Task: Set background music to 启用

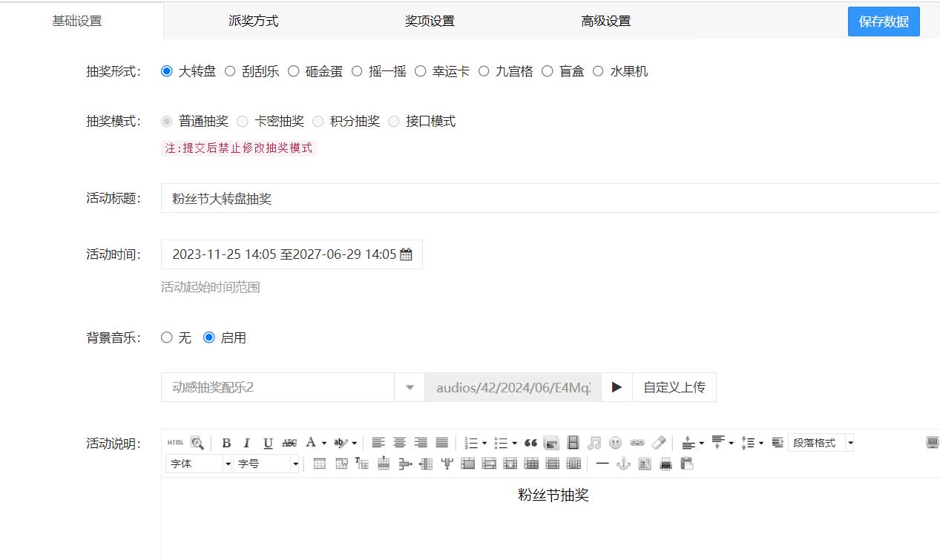Action: pyautogui.click(x=209, y=337)
